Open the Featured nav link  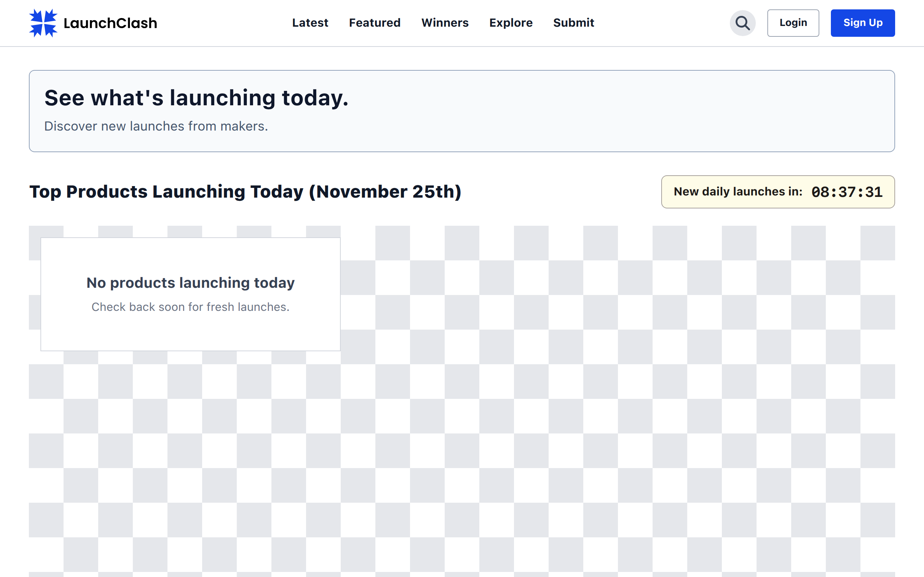[x=375, y=23]
